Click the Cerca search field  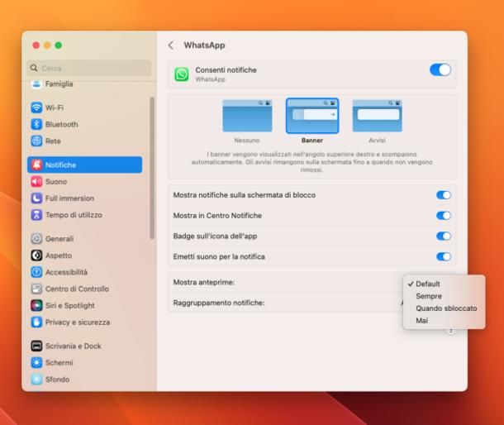(x=89, y=68)
